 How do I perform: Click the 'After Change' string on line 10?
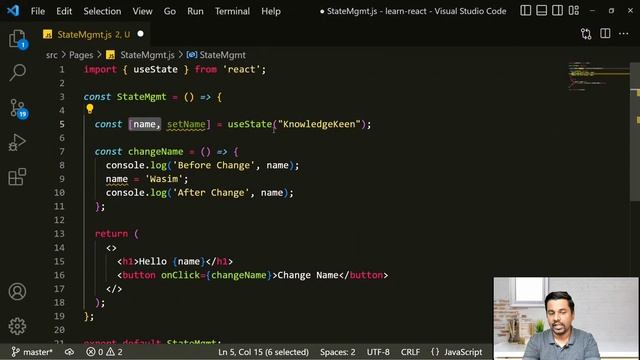click(x=211, y=193)
